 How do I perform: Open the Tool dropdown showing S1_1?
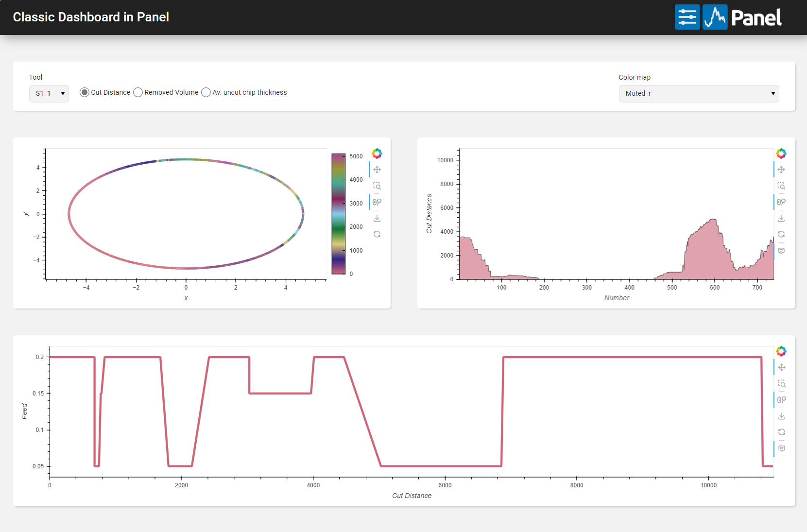tap(49, 93)
